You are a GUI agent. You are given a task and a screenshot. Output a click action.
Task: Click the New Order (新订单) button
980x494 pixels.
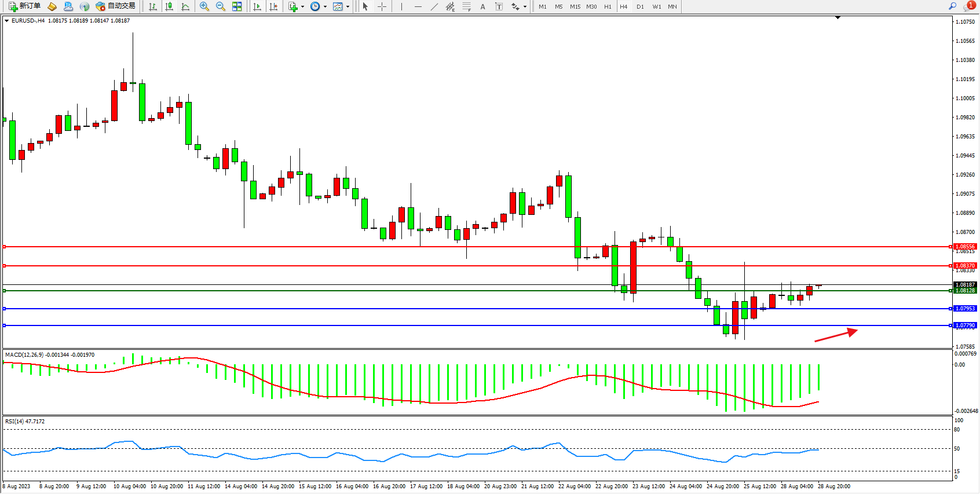(24, 6)
